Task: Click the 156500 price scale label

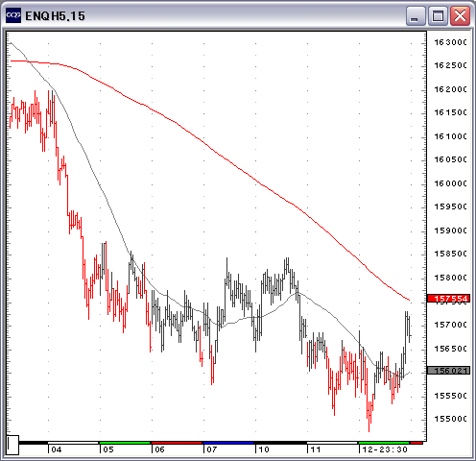Action: pos(450,349)
